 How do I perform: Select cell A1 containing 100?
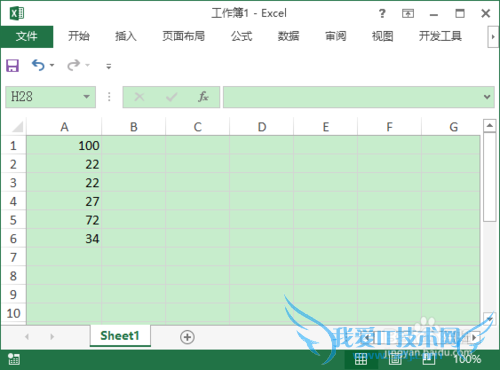click(x=64, y=145)
